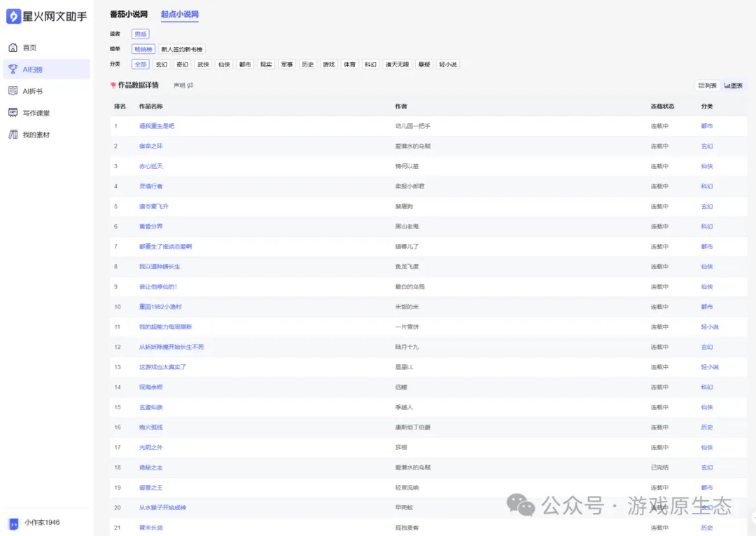Click the 历史 category link for 炮火弧线

707,427
